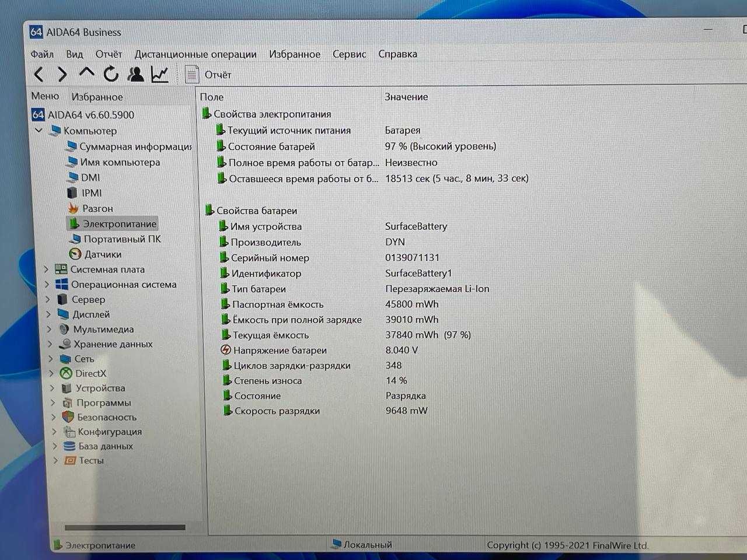
Task: Click the Значение column header
Action: coord(406,97)
